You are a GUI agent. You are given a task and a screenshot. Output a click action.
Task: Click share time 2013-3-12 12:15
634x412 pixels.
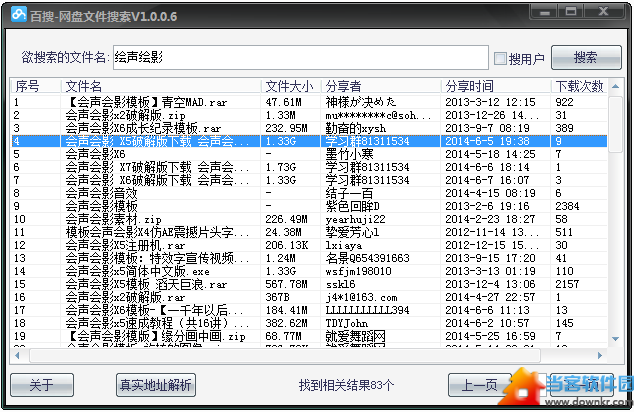(490, 102)
